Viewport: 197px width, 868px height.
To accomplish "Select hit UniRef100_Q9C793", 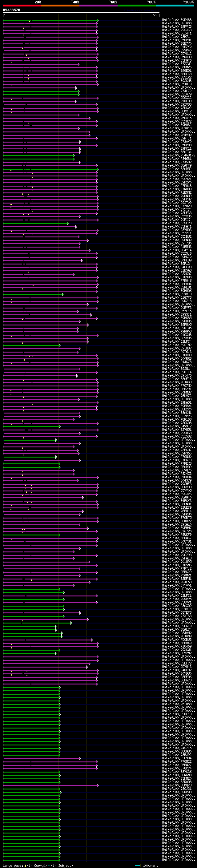I will [x=177, y=555].
